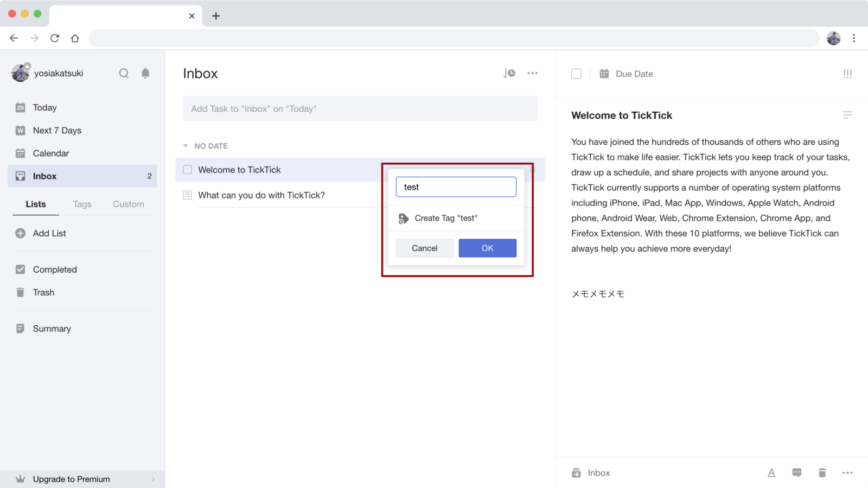Click Cancel in the tag dialog
The image size is (868, 488).
425,248
